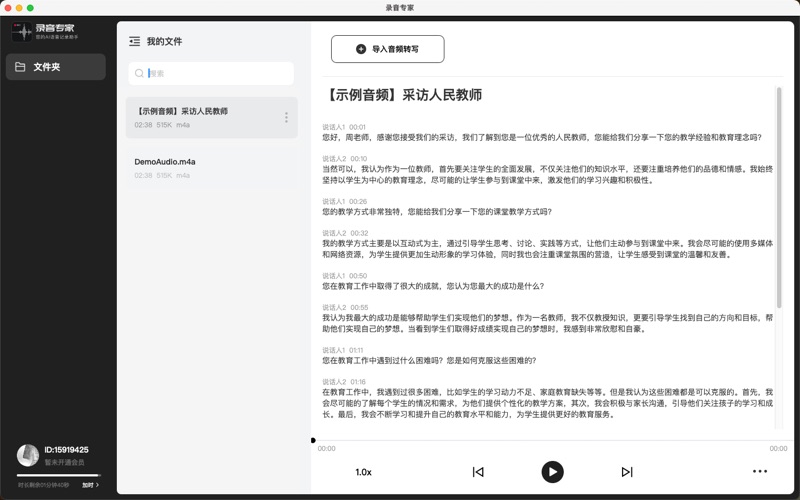Click the ID:15919425 account label
The width and height of the screenshot is (800, 500).
[66, 450]
